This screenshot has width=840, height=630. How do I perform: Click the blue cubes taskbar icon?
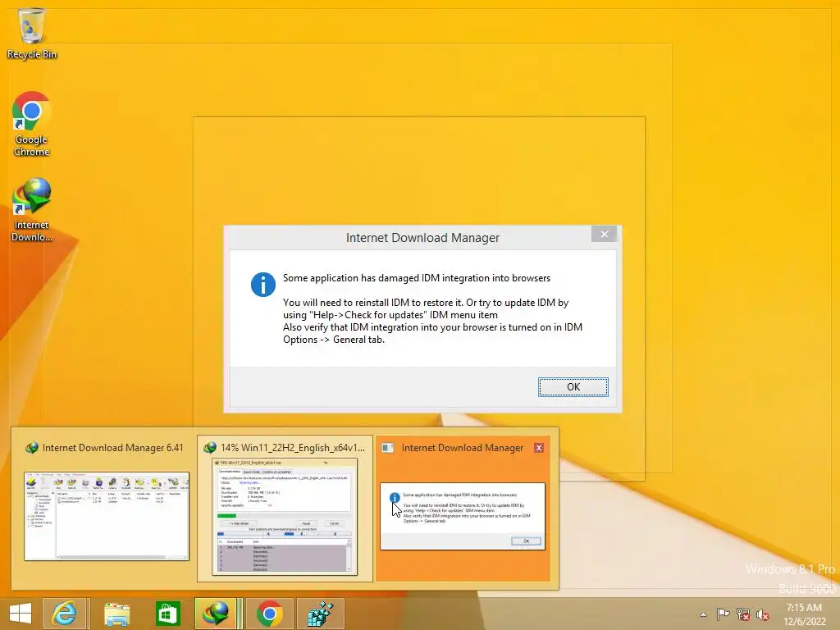321,614
